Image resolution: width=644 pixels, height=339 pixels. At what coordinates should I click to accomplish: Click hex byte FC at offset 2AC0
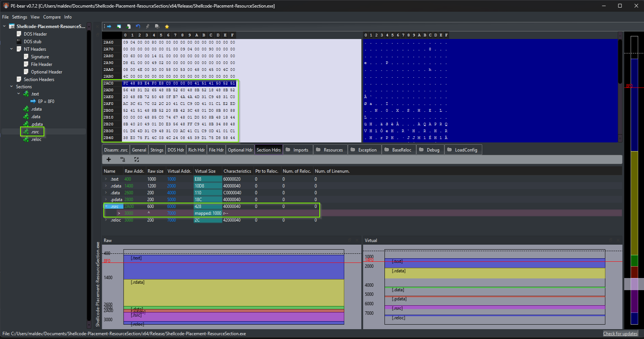[126, 83]
